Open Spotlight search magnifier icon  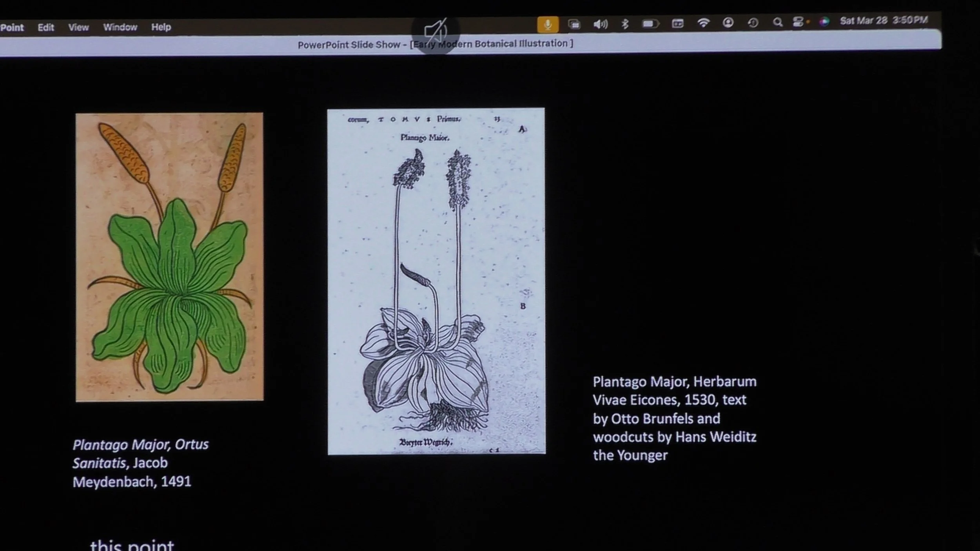[x=777, y=22]
